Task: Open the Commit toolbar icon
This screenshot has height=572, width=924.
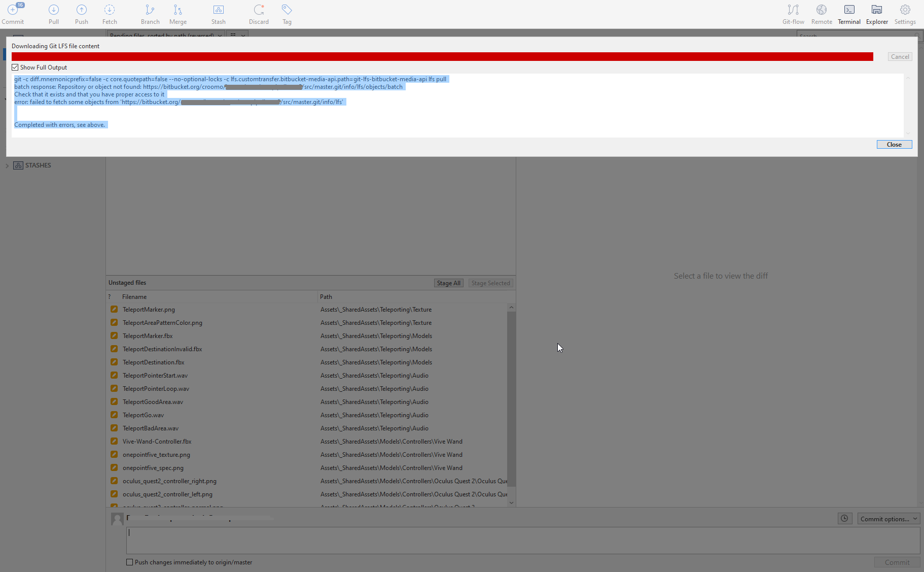Action: pos(13,14)
